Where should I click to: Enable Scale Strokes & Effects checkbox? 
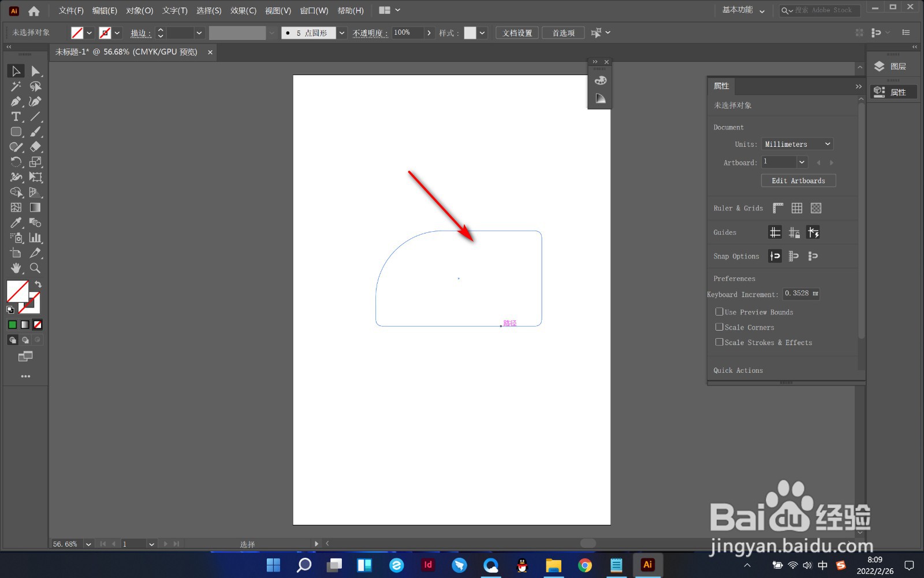tap(719, 342)
